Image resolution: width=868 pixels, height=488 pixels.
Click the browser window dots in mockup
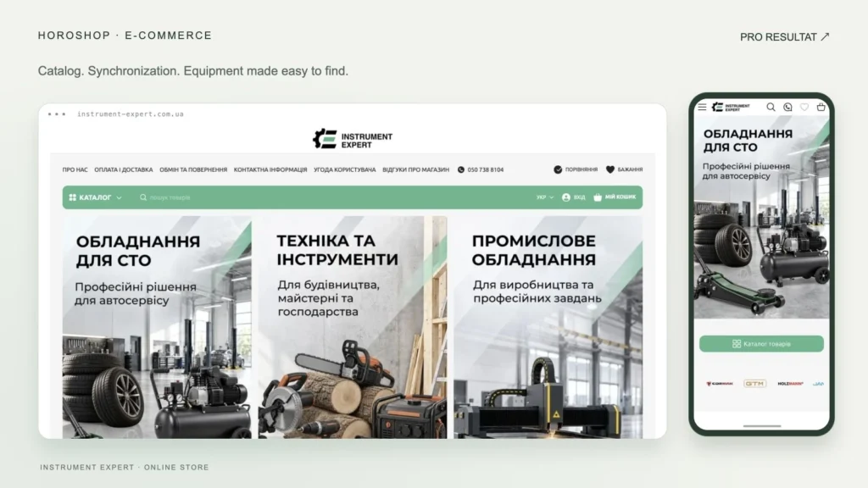click(x=57, y=114)
